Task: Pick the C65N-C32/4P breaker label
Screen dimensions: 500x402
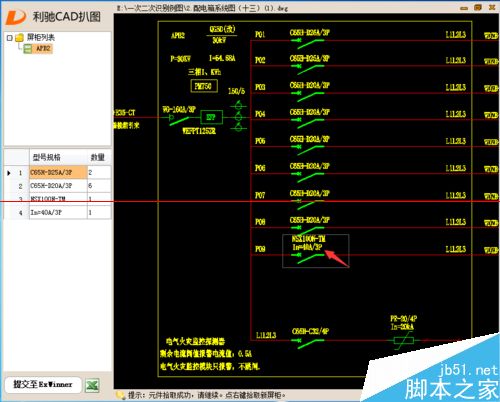Action: tap(310, 331)
